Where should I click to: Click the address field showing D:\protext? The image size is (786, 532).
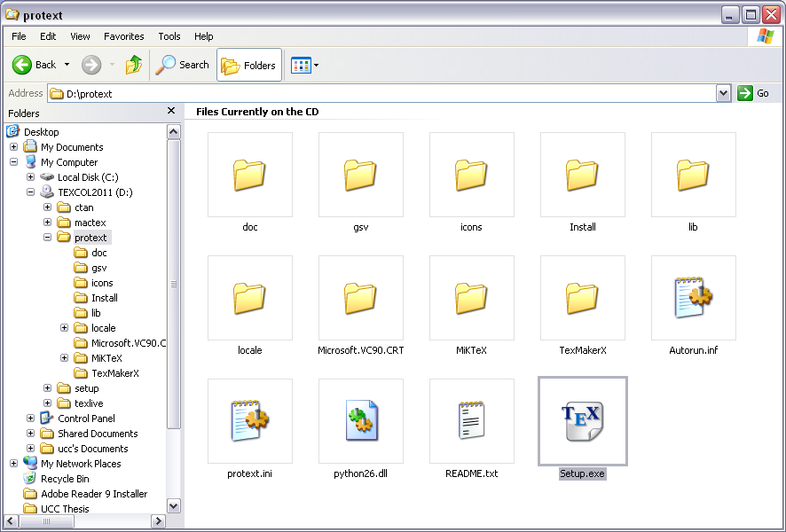[382, 93]
